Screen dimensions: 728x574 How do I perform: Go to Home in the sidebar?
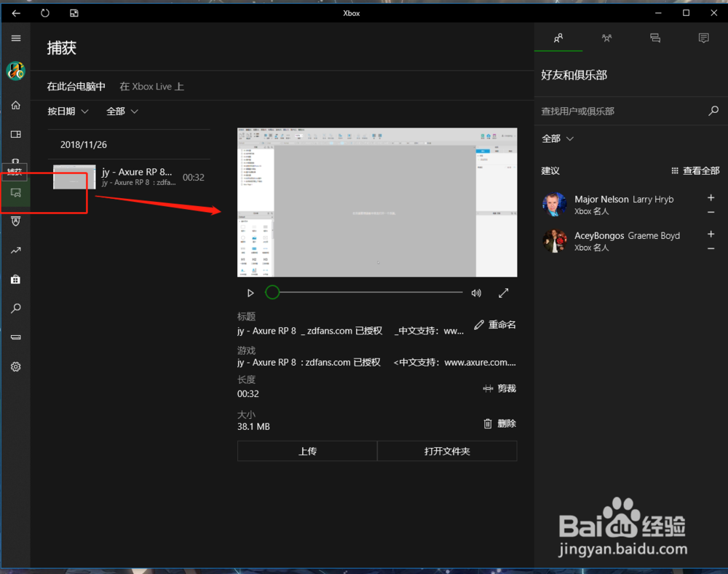(16, 106)
